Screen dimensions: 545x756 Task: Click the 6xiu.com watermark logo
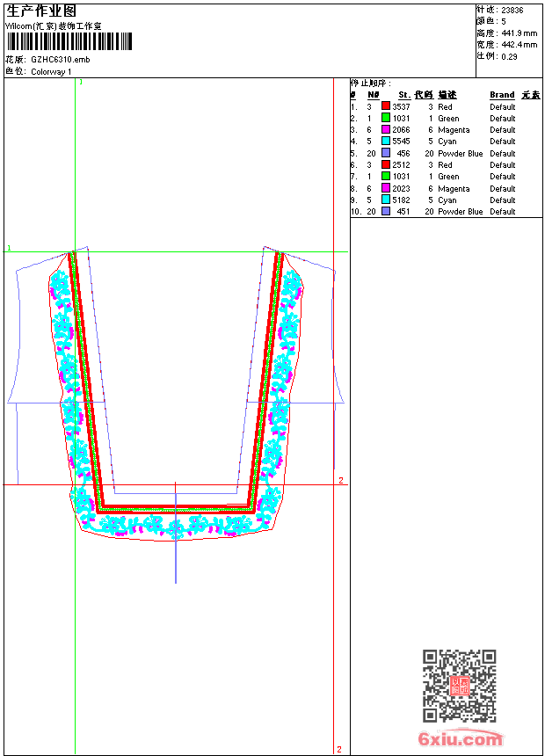[461, 739]
